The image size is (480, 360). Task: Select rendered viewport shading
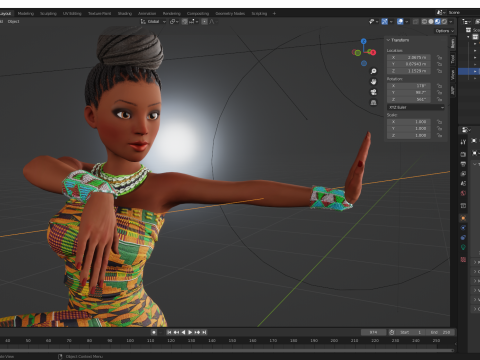(x=444, y=21)
